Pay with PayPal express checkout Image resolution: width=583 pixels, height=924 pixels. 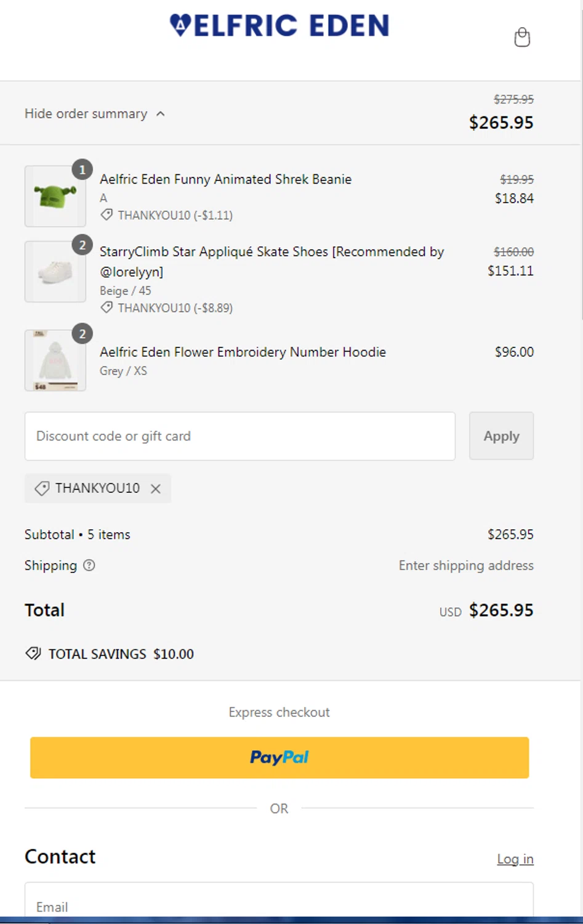click(279, 757)
